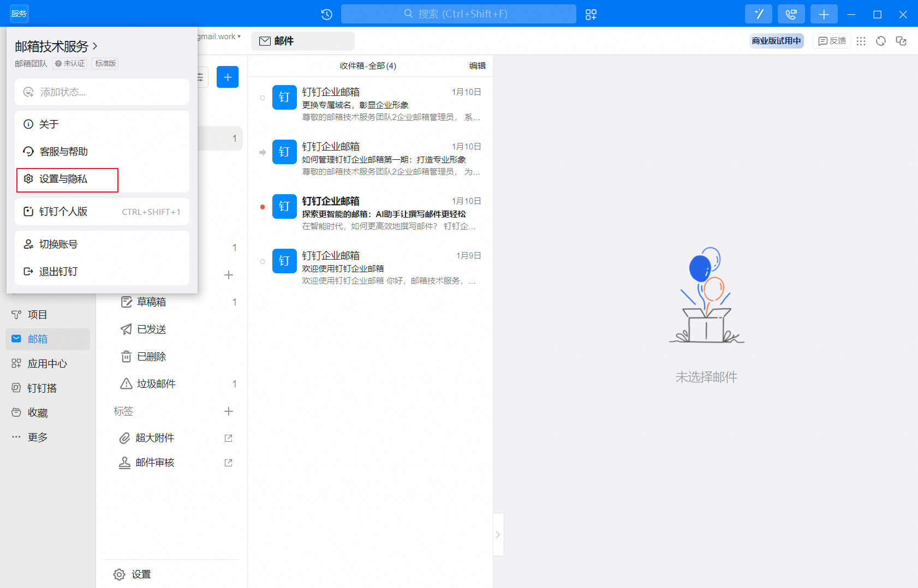Viewport: 918px width, 588px height.
Task: Choose 切换账号 from the profile menu
Action: 58,244
